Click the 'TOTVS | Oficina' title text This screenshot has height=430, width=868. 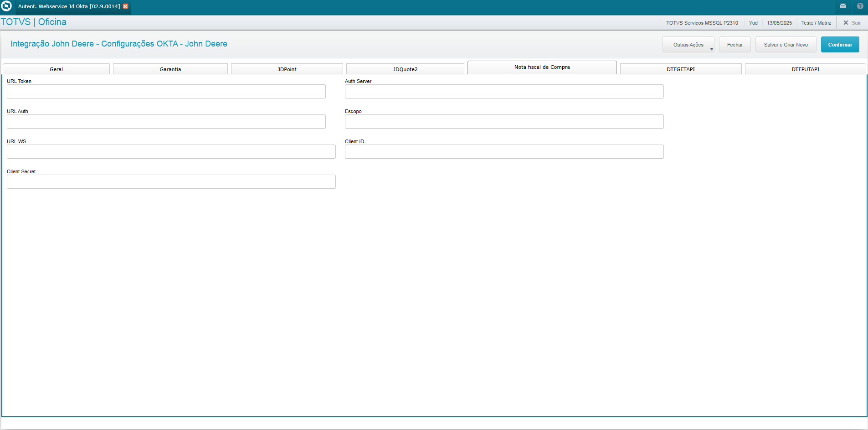(34, 22)
